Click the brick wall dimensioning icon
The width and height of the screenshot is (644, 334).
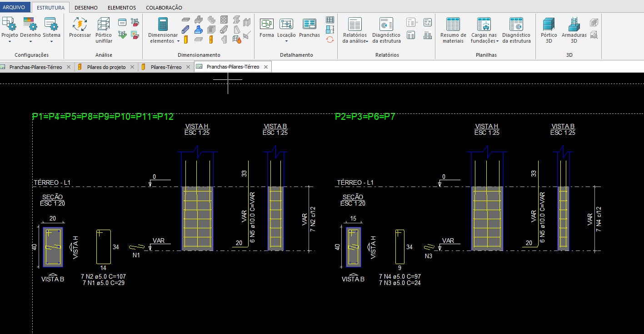coord(224,20)
